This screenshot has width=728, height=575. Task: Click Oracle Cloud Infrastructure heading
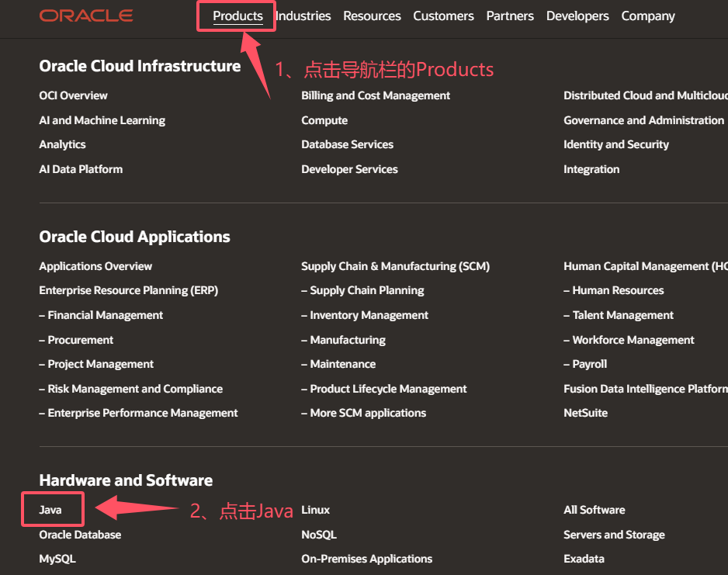click(x=140, y=66)
